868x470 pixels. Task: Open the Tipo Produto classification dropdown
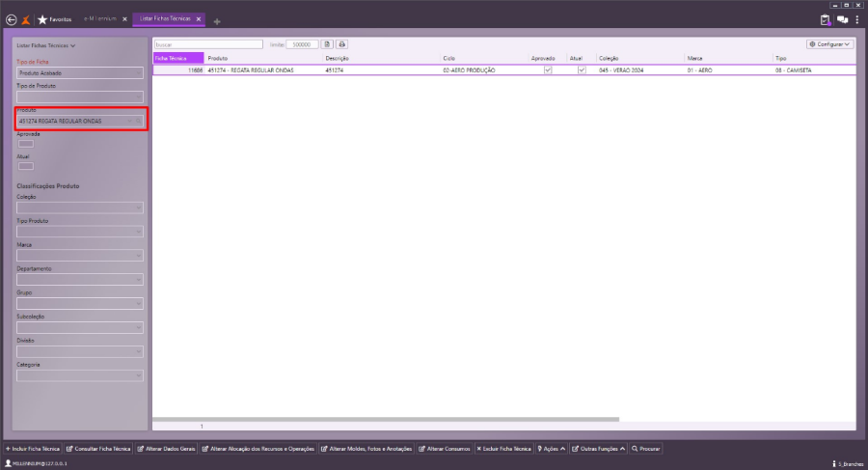[x=80, y=232]
